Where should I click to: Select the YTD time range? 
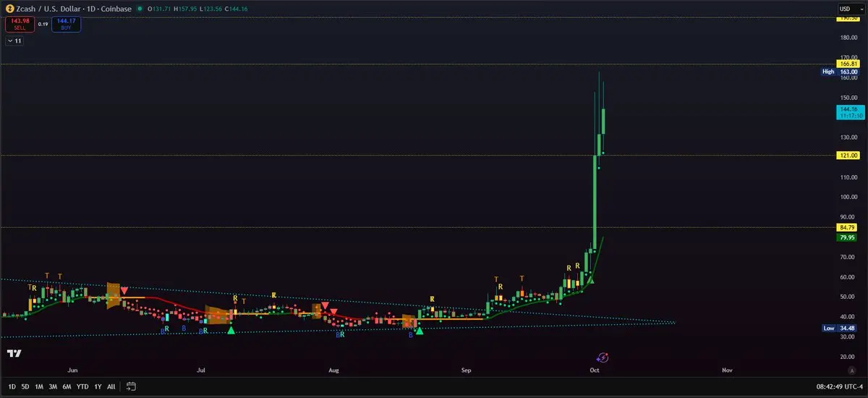82,386
